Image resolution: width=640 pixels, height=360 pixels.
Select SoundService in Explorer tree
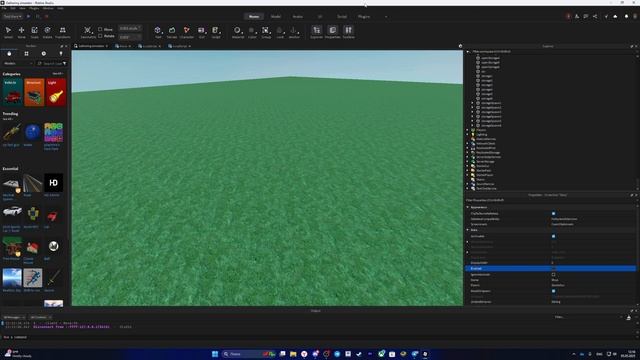point(485,184)
